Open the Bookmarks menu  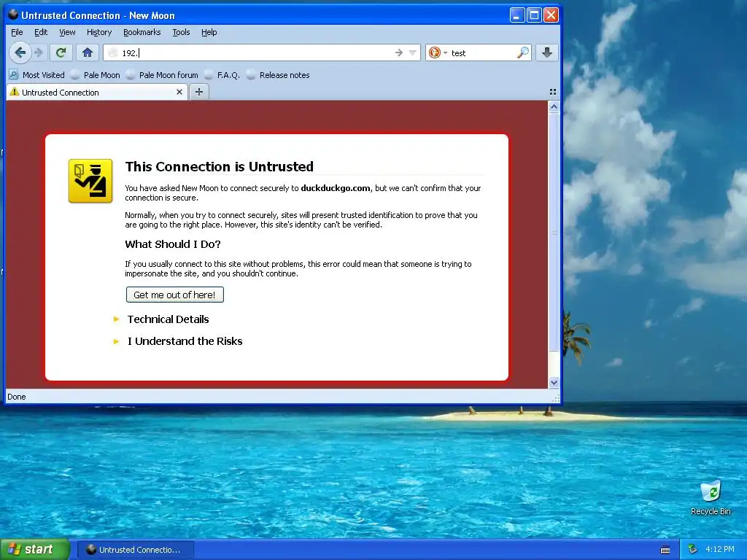click(x=142, y=32)
